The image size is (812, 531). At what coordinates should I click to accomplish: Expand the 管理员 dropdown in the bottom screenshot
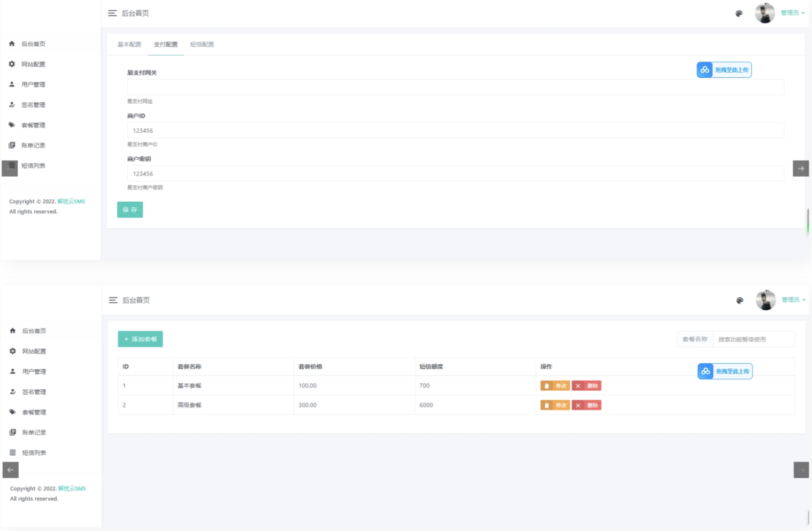(x=793, y=299)
